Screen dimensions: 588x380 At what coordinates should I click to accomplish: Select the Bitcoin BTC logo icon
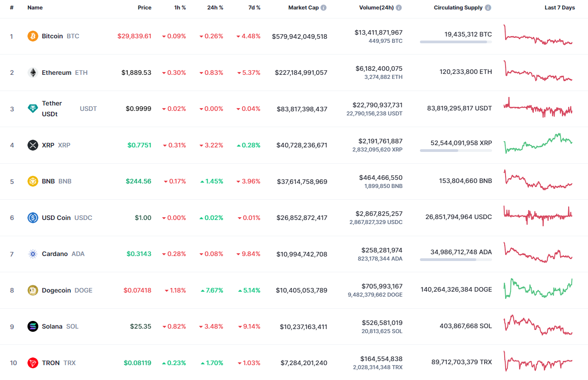tap(32, 36)
